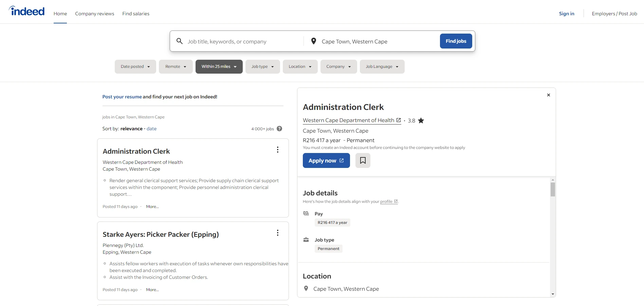Screen dimensions: 644x306
Task: Click the Location pin icon in job details
Action: pyautogui.click(x=306, y=288)
